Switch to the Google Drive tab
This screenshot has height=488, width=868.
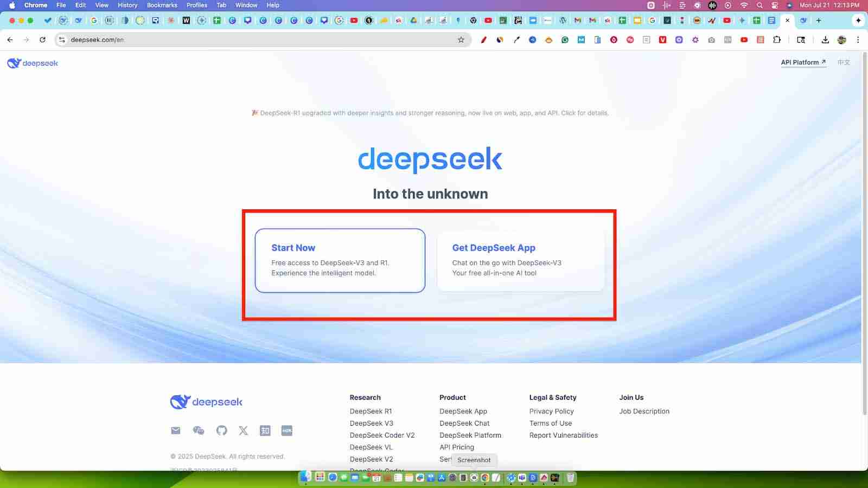tap(413, 21)
